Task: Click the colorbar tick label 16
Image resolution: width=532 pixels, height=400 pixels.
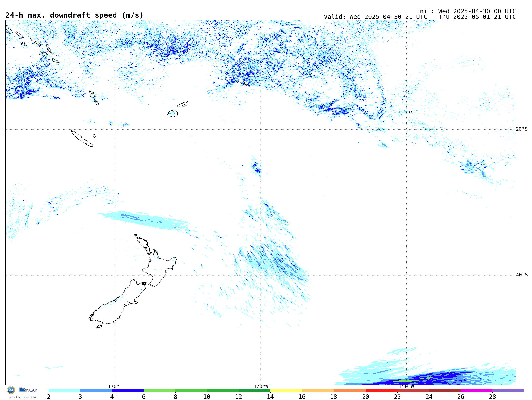Action: click(x=302, y=397)
